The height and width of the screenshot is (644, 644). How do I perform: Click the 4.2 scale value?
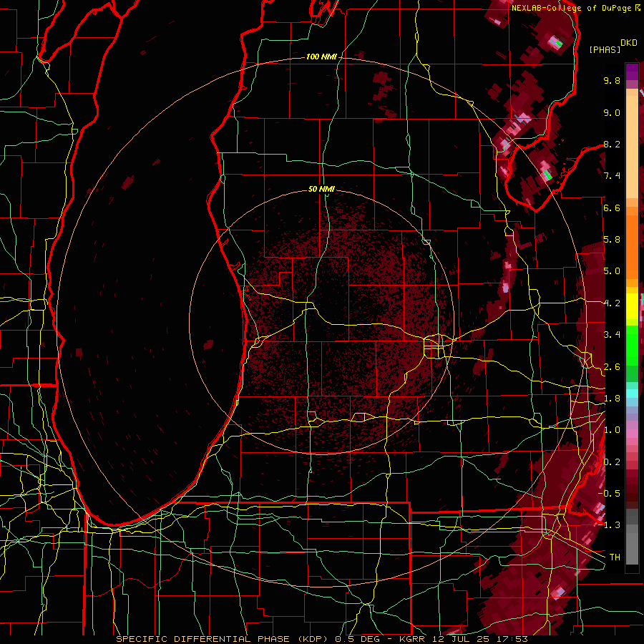[x=612, y=303]
